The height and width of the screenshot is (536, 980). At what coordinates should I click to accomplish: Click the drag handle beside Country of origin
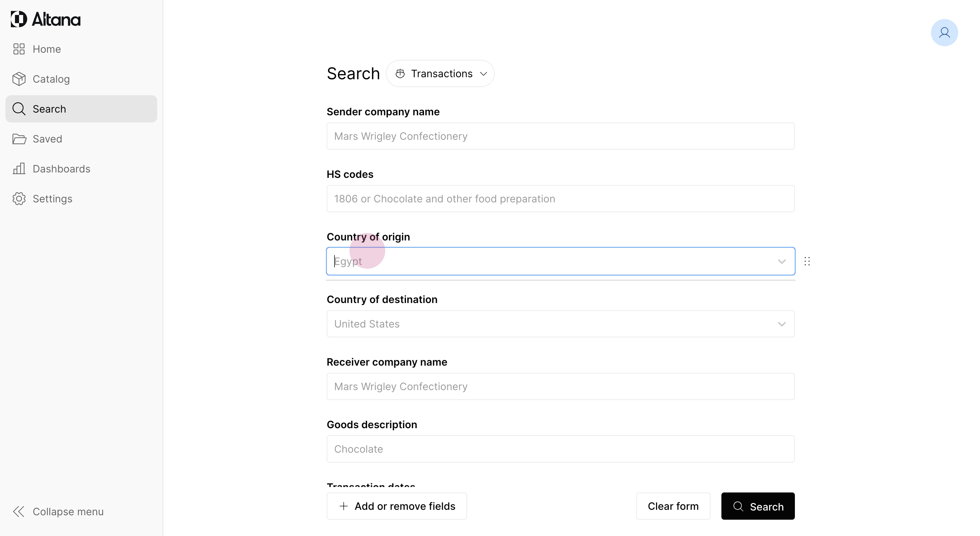807,261
